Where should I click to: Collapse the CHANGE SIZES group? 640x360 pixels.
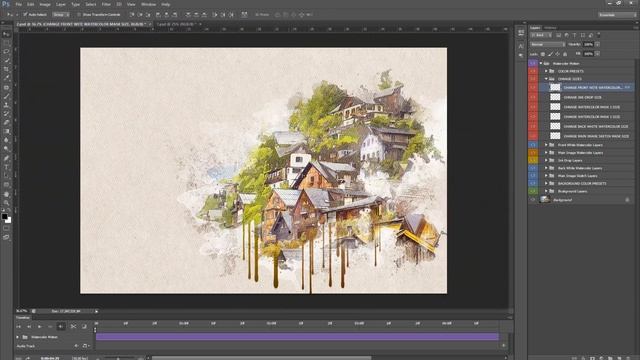[546, 79]
